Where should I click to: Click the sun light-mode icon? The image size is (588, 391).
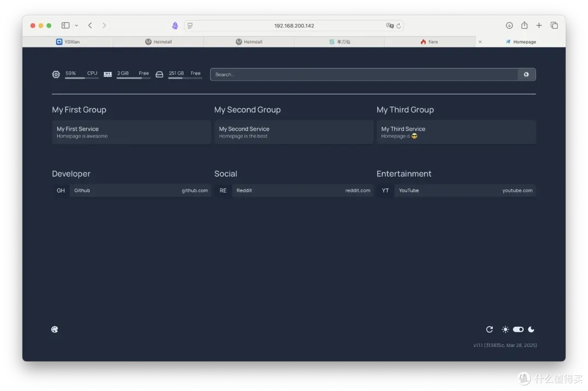[x=505, y=329]
